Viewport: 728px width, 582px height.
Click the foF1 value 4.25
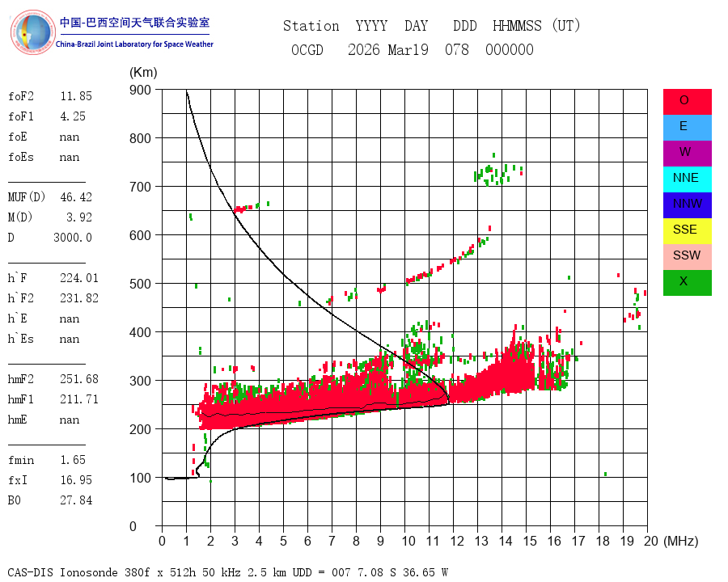[73, 116]
